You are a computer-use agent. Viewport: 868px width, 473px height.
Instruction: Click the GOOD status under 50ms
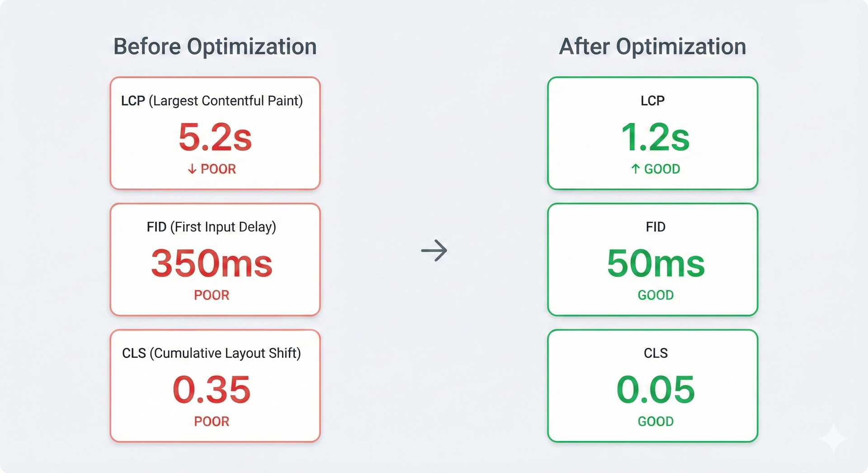pyautogui.click(x=656, y=295)
